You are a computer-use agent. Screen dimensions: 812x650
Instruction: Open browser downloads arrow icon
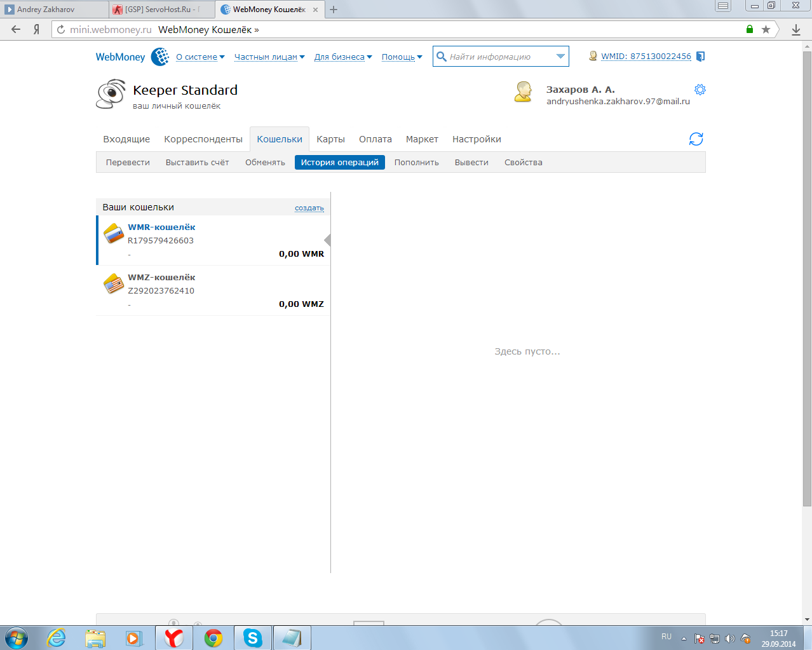coord(796,29)
